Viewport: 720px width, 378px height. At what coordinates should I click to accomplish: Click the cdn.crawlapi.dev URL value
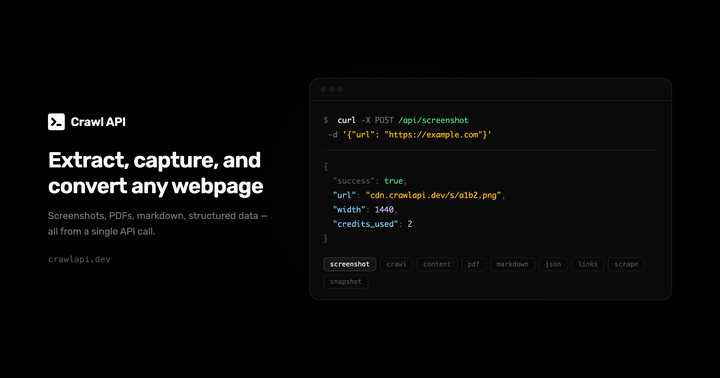click(x=433, y=195)
